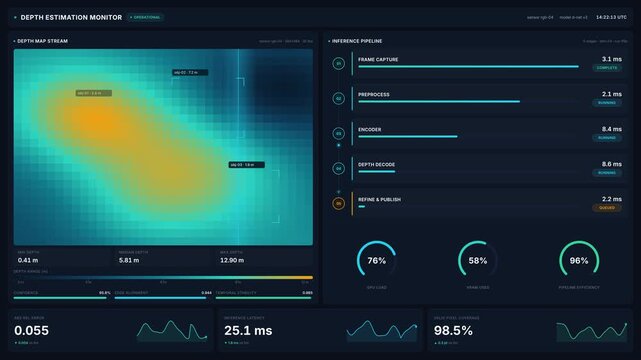This screenshot has width=641, height=360.
Task: Click the vertical scan line on depth map
Action: coord(239,147)
